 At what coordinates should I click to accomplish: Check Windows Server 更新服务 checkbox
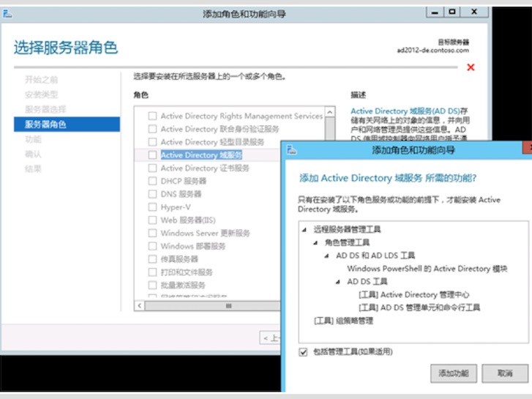(x=152, y=233)
